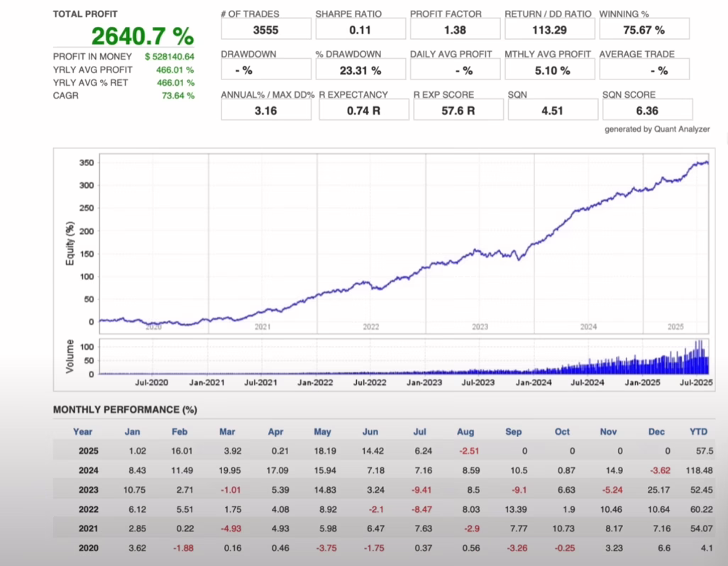728x566 pixels.
Task: Select the Sharpe Ratio field showing 0.11
Action: (x=360, y=30)
